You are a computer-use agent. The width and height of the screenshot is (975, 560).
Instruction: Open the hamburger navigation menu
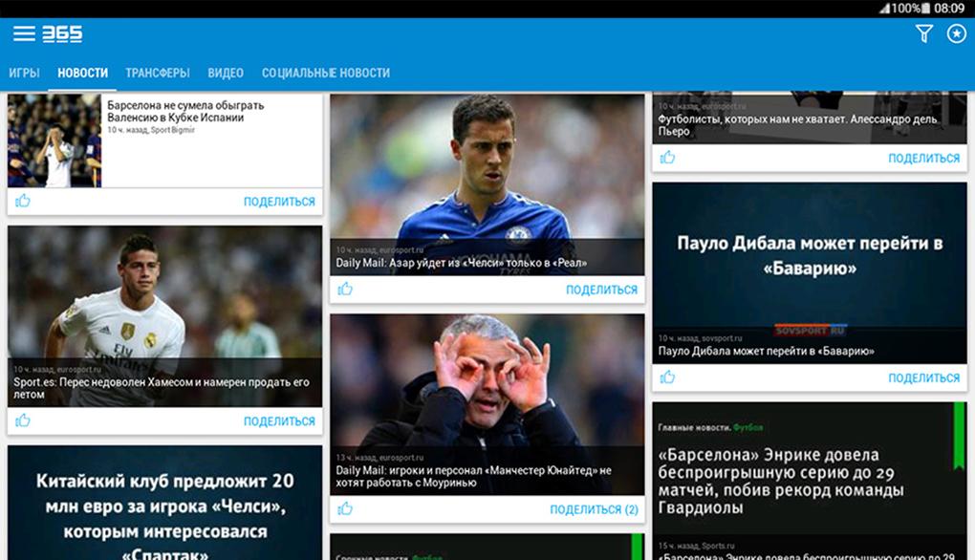[x=24, y=34]
